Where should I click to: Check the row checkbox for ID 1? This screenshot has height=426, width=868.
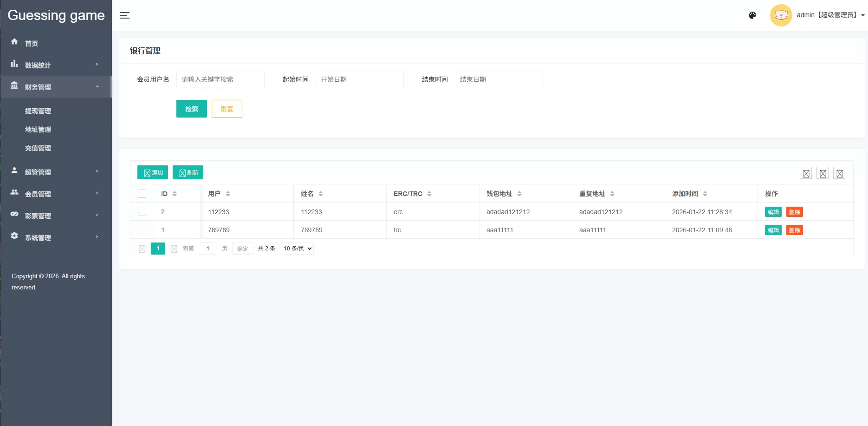click(142, 229)
